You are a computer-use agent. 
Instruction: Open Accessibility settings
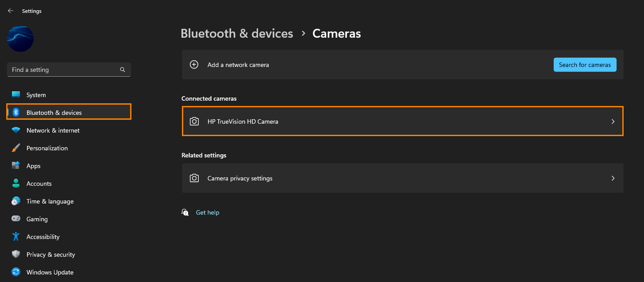[x=69, y=237]
